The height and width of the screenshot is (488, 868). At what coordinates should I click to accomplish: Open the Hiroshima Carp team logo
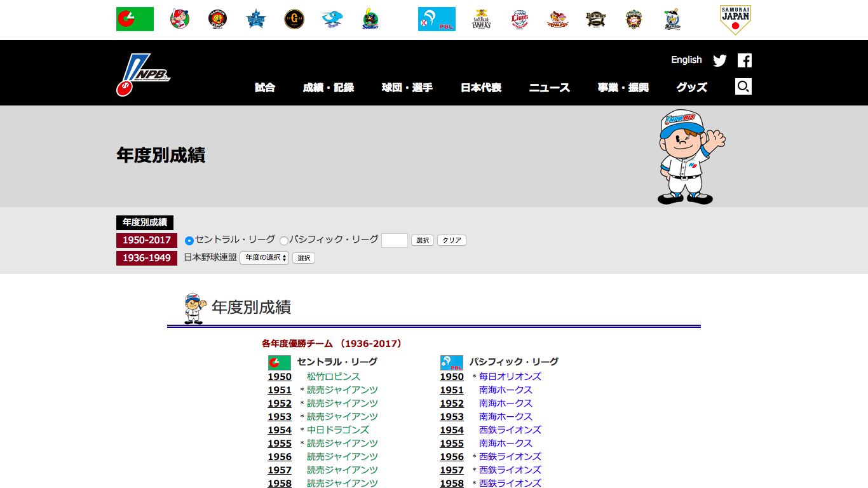pyautogui.click(x=180, y=19)
